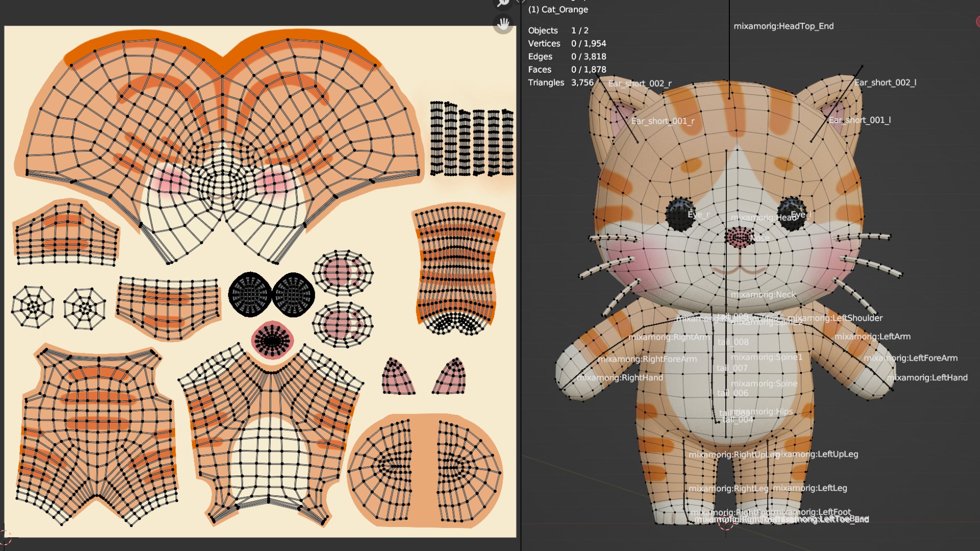Activate the pan view hand gizmo
Screen dimensions: 980x551
click(503, 24)
